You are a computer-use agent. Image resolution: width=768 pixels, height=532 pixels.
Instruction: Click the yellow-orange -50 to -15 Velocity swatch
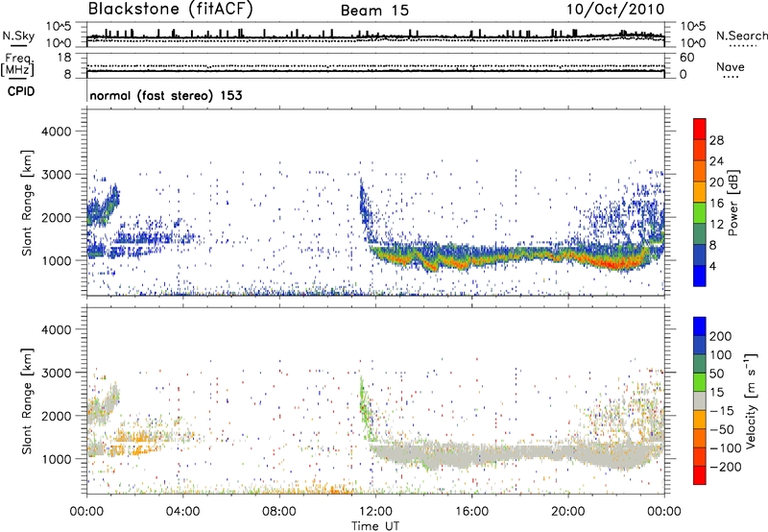point(700,420)
